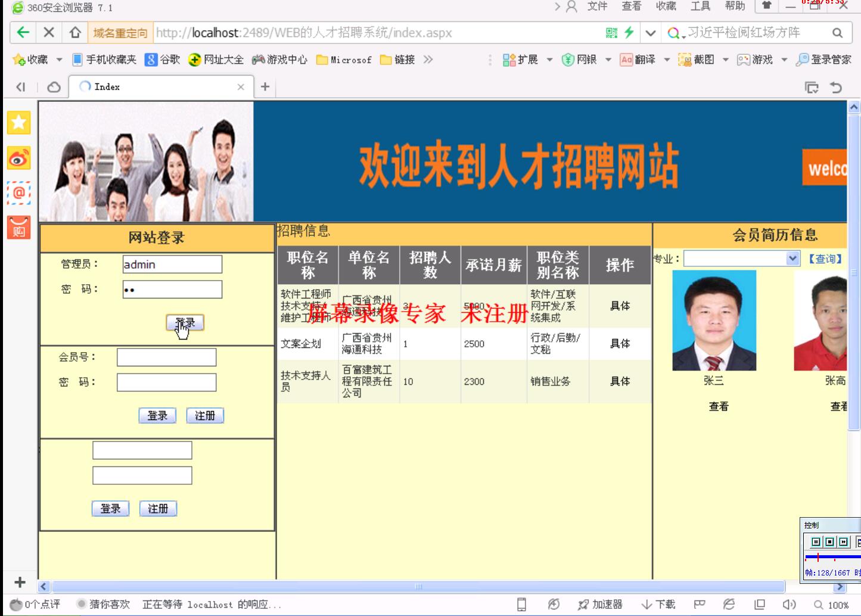Click the lightning speed mode icon
Viewport: 861px width, 616px height.
coord(629,33)
